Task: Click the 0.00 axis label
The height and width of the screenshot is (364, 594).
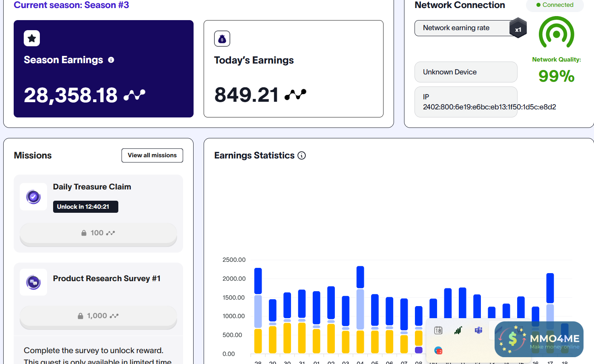Action: click(229, 354)
